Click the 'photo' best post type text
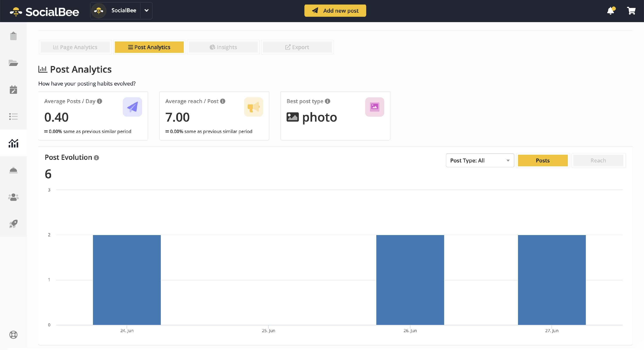This screenshot has height=350, width=644. point(319,118)
